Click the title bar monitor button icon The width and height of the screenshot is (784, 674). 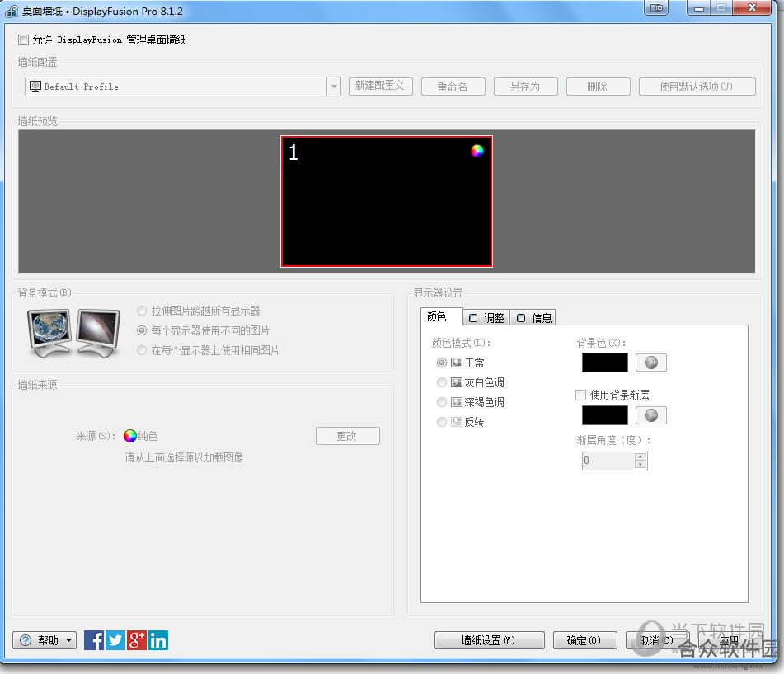[x=656, y=7]
